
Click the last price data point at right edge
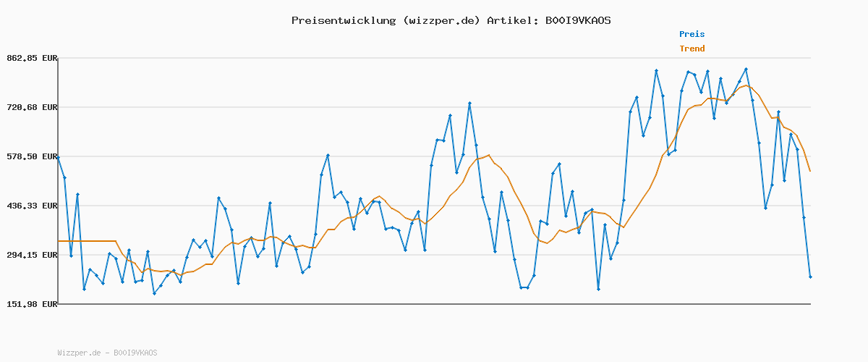pos(810,277)
